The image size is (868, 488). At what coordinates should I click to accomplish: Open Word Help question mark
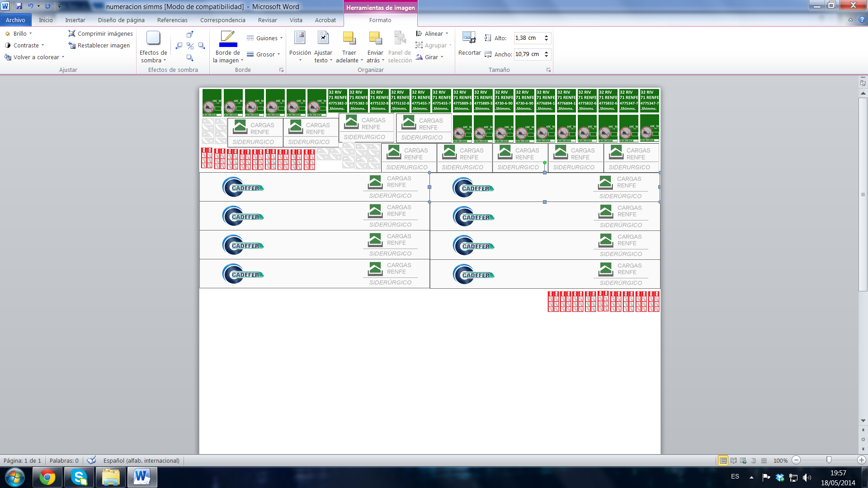862,20
